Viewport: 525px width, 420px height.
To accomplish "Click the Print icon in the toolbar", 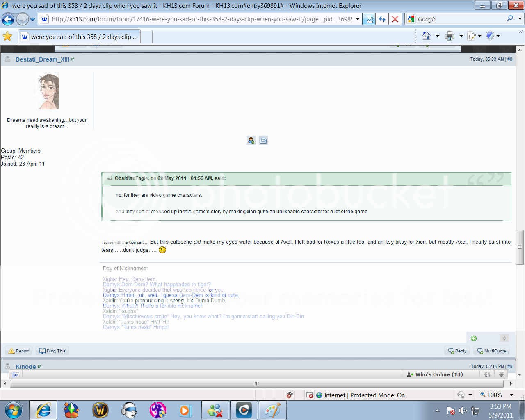I will [x=450, y=36].
